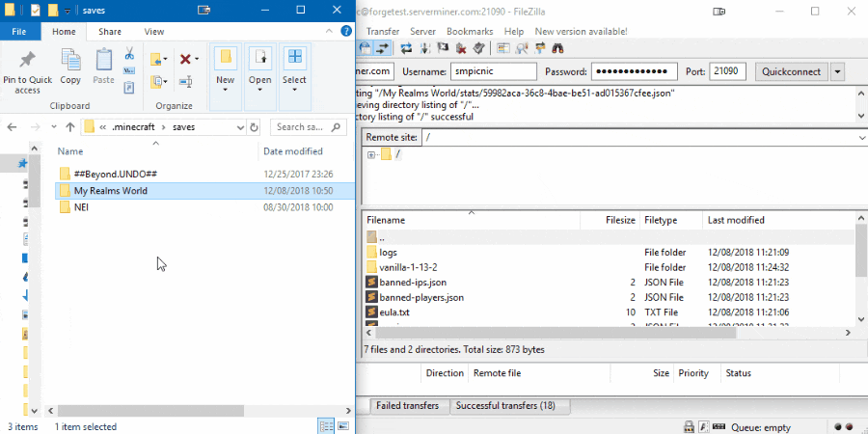Click FileZilla Process queue toggle icon
The width and height of the screenshot is (868, 434).
(425, 48)
